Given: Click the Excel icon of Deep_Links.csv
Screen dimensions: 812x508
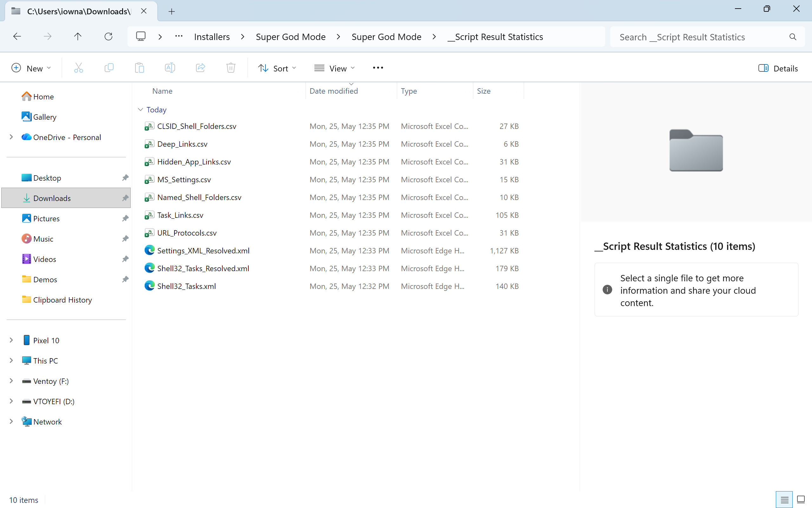Looking at the screenshot, I should (149, 144).
